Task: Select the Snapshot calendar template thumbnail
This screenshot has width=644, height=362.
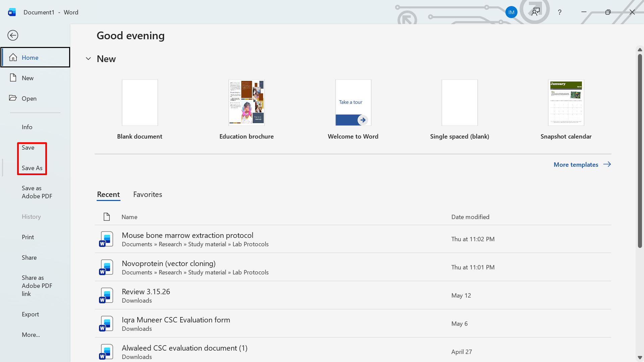Action: (x=566, y=103)
